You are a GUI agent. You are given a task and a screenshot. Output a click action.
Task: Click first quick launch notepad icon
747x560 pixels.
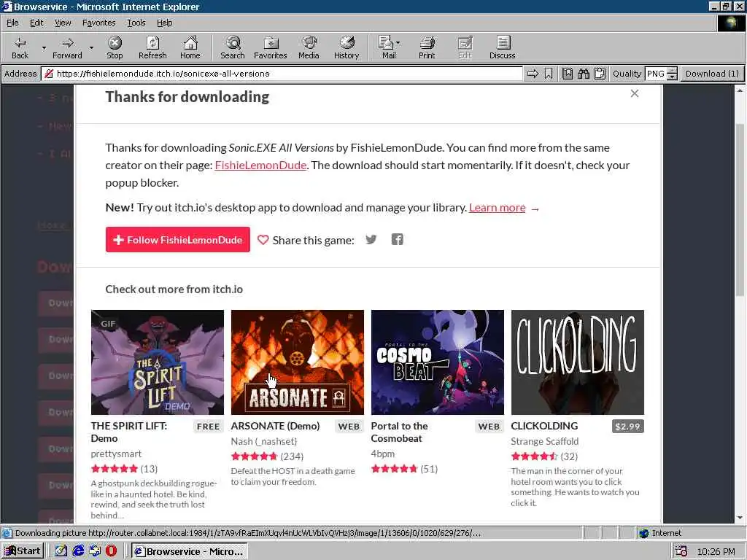click(x=61, y=551)
